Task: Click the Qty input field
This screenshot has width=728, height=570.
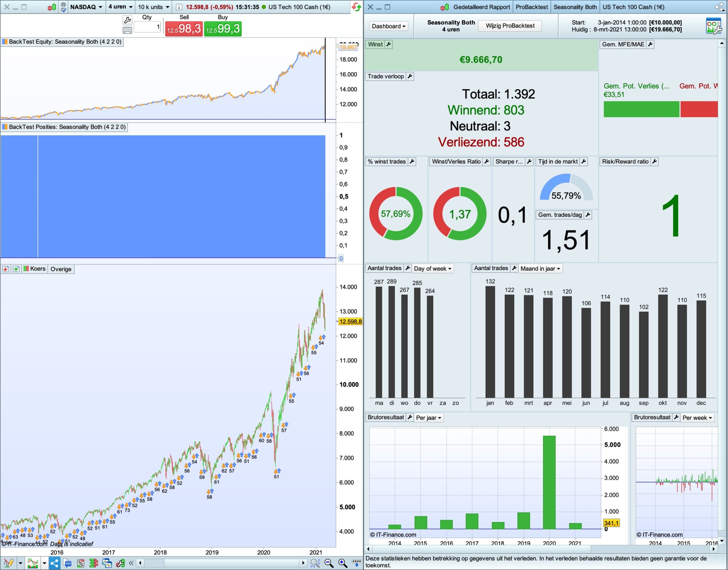Action: (148, 27)
